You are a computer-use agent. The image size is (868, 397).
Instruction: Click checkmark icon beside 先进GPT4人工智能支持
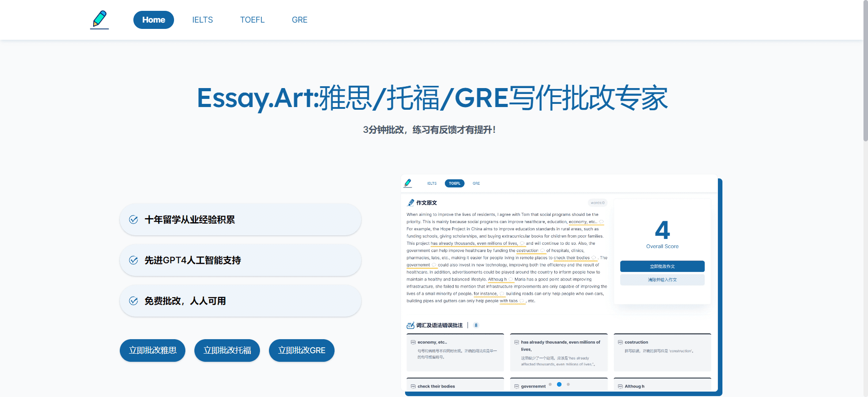click(x=133, y=260)
